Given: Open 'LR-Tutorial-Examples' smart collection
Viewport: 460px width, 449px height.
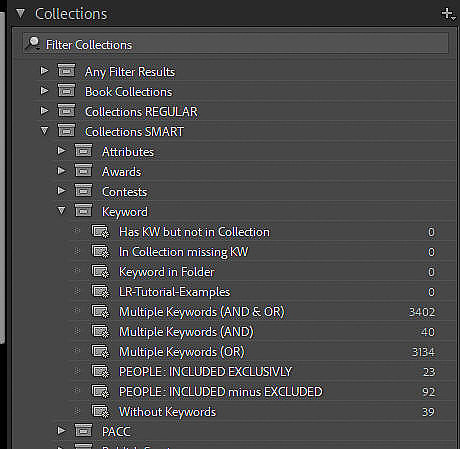Looking at the screenshot, I should pyautogui.click(x=174, y=292).
